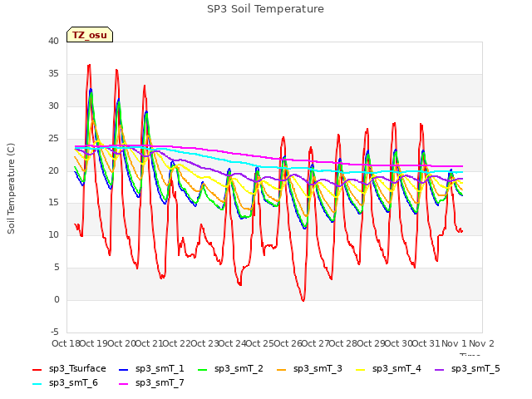Click the Nov 1 x-axis tick label

click(454, 343)
